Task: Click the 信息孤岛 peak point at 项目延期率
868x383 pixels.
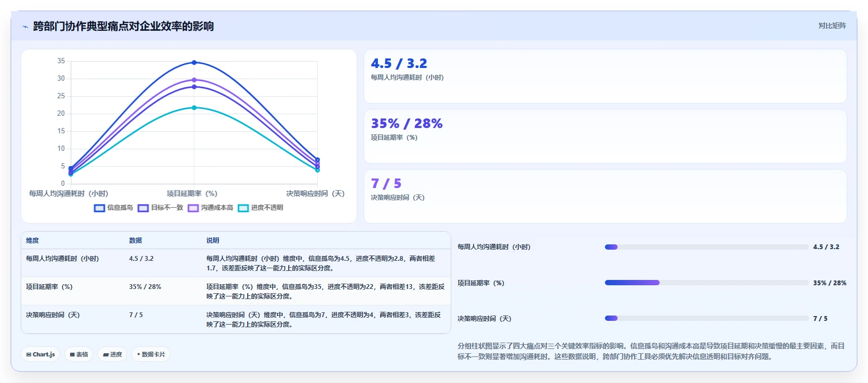Action: [x=194, y=63]
